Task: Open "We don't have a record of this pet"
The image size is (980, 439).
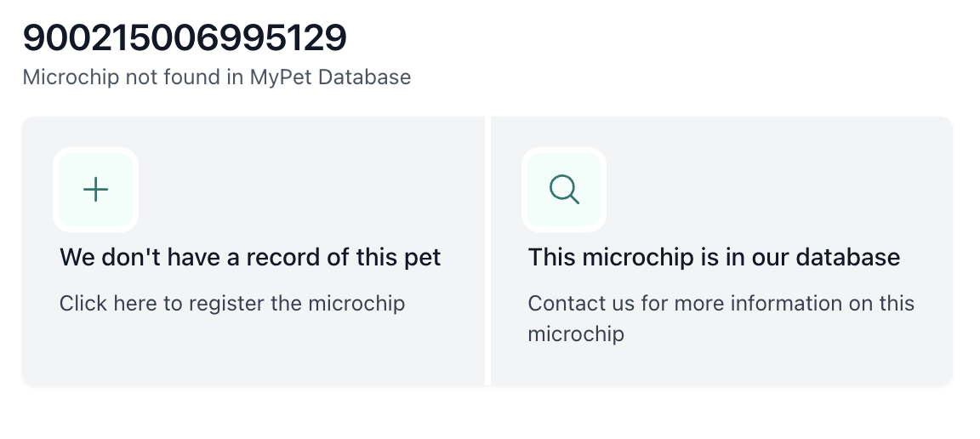Action: coord(250,257)
